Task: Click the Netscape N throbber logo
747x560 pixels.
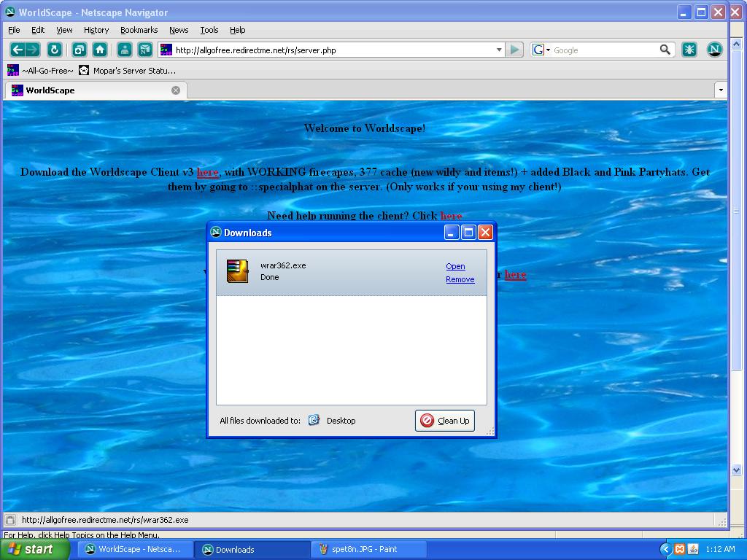Action: click(714, 50)
